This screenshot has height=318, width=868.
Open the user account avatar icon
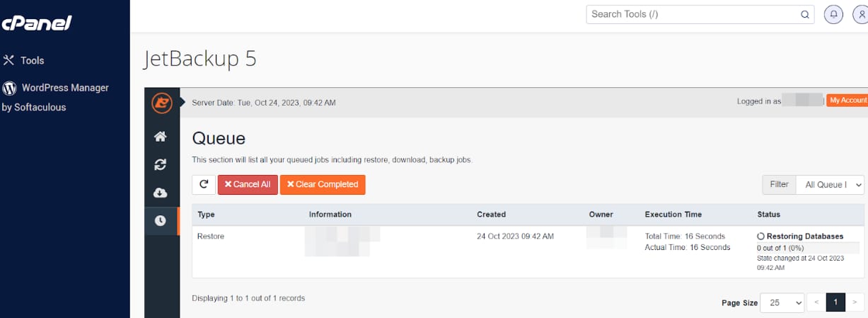click(x=860, y=14)
